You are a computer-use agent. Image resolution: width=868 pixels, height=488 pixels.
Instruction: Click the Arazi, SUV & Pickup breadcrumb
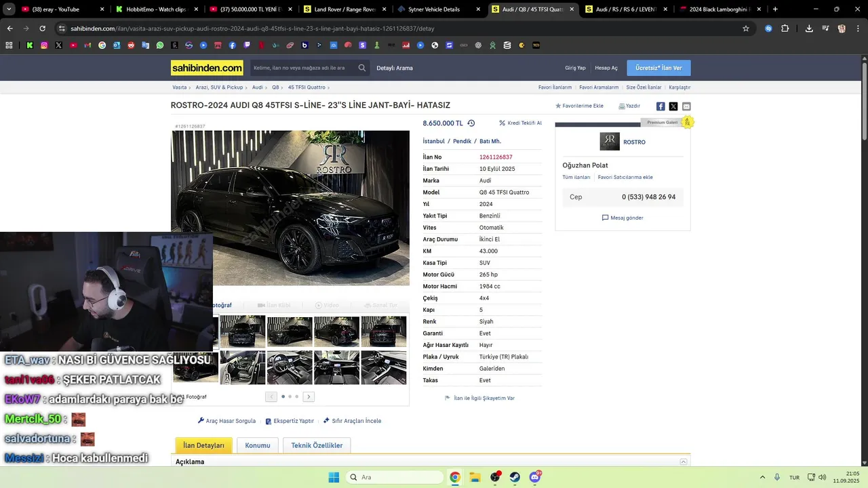point(219,87)
